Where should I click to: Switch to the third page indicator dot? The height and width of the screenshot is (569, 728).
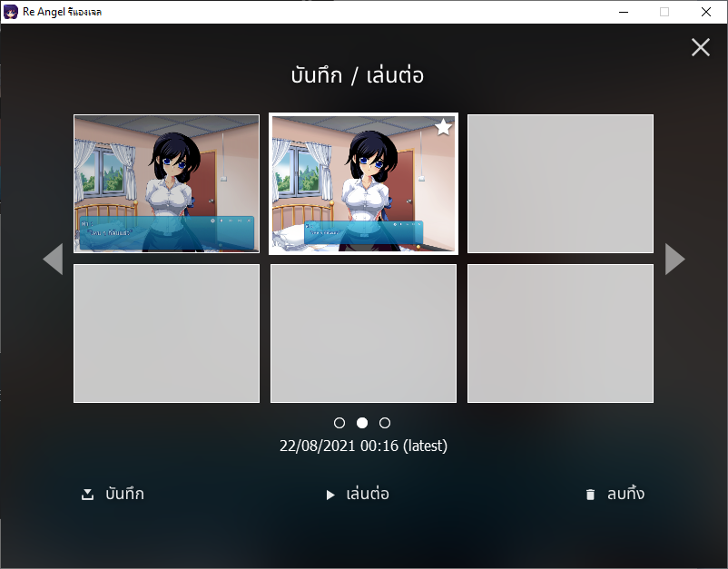point(385,423)
